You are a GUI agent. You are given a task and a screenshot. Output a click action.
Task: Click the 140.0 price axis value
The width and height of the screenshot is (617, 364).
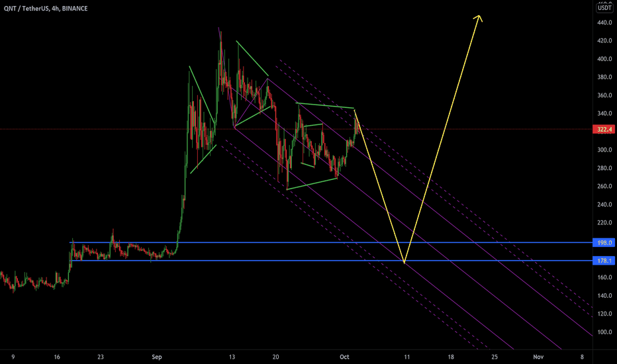(x=604, y=296)
